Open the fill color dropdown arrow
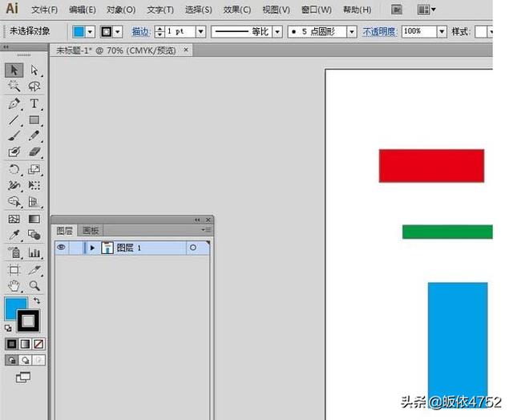This screenshot has height=420, width=513. (x=91, y=32)
